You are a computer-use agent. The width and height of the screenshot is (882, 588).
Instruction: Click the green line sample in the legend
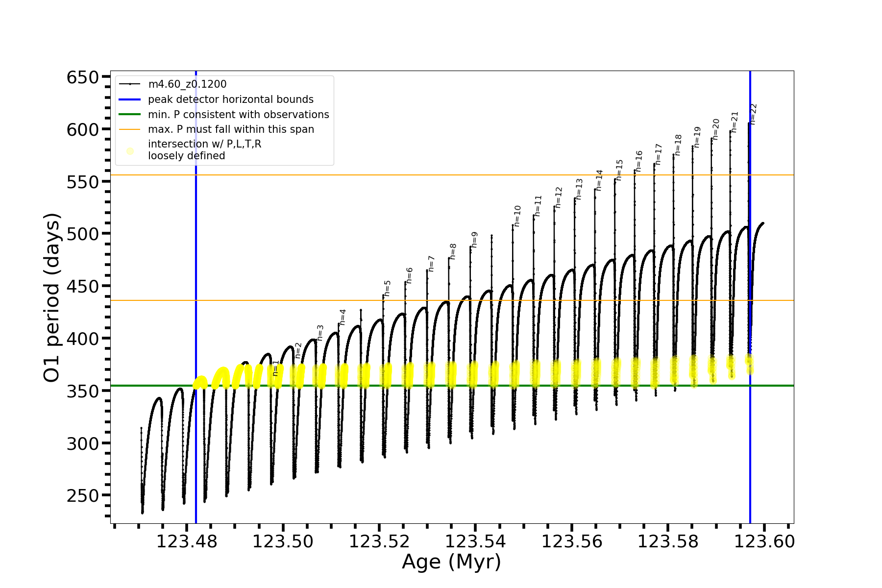(130, 115)
